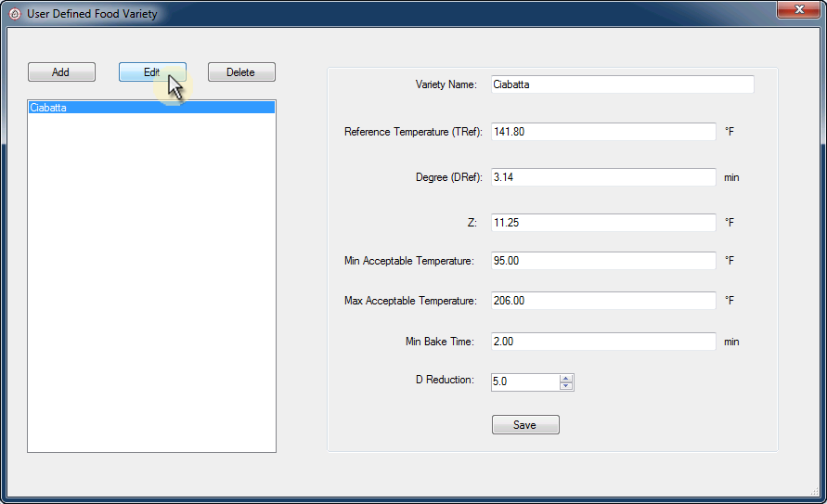Close the User Defined Food Variety window
827x504 pixels.
797,9
